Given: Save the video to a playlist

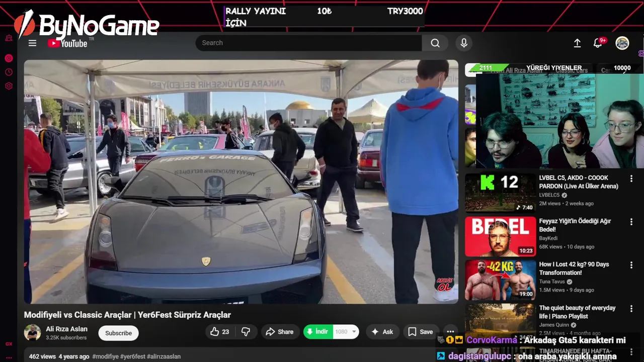Looking at the screenshot, I should point(420,332).
